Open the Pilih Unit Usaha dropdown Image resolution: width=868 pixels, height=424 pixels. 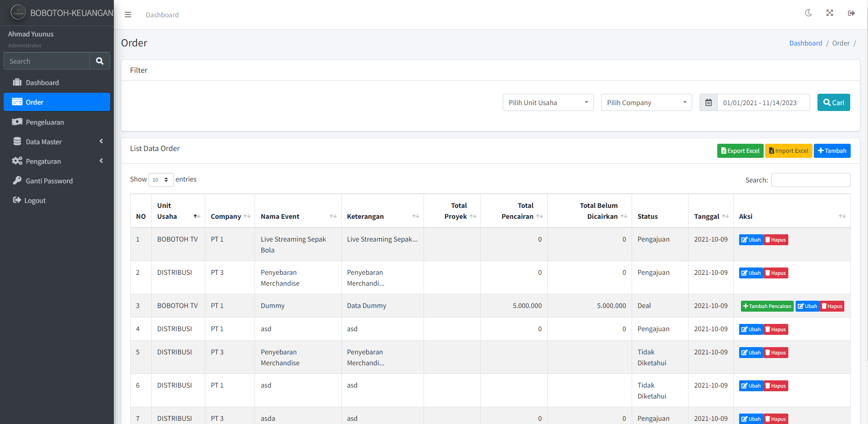pyautogui.click(x=548, y=102)
